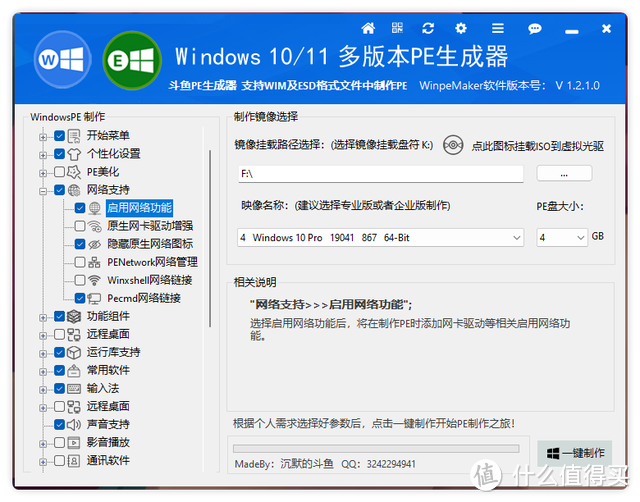
Task: Click the refresh arrows icon
Action: point(428,28)
